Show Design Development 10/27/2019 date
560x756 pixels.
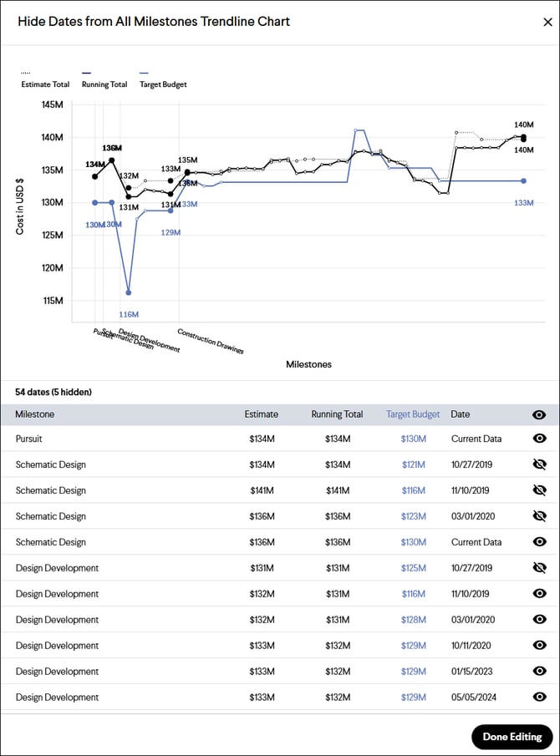click(x=539, y=568)
